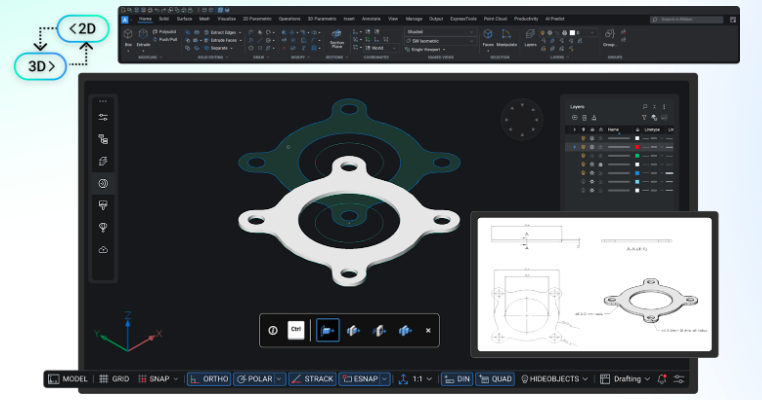Open the Layers ribbon button
This screenshot has height=400, width=762.
[x=530, y=37]
